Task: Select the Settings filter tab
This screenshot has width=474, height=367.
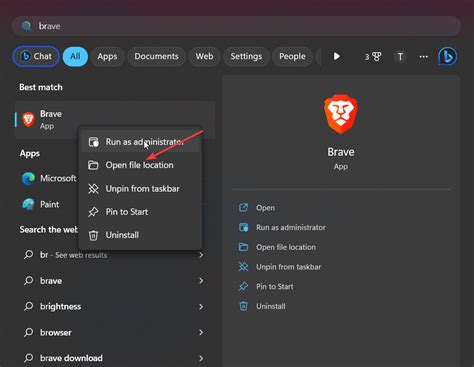Action: point(246,56)
